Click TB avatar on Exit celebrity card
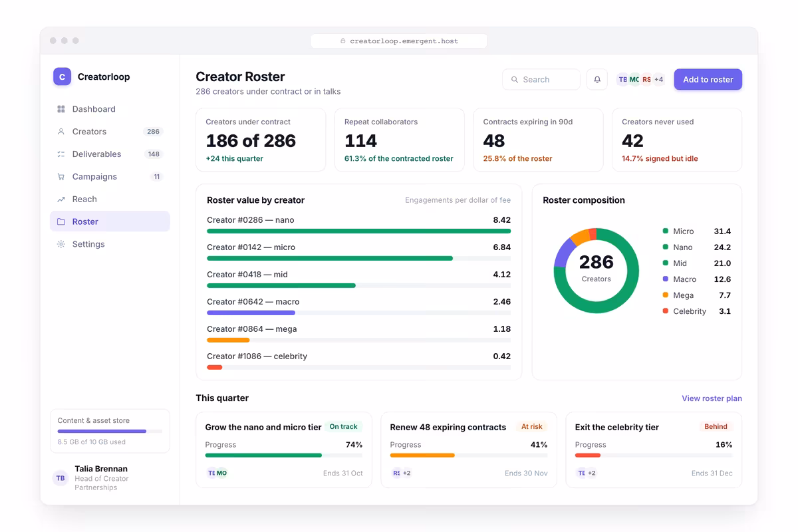The height and width of the screenshot is (532, 798). click(581, 473)
